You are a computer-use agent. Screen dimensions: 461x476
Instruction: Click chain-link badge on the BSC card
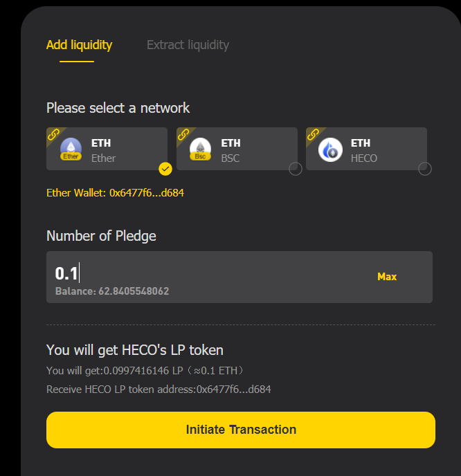(x=183, y=134)
